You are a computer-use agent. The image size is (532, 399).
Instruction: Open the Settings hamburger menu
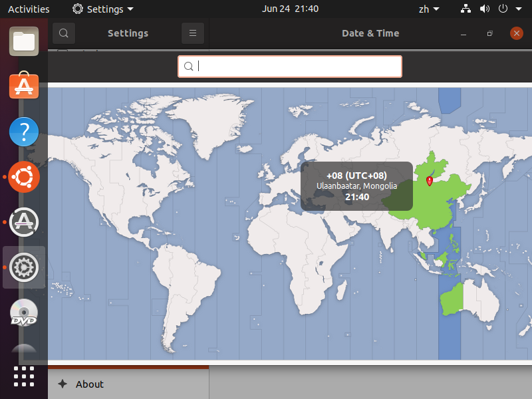[x=192, y=33]
